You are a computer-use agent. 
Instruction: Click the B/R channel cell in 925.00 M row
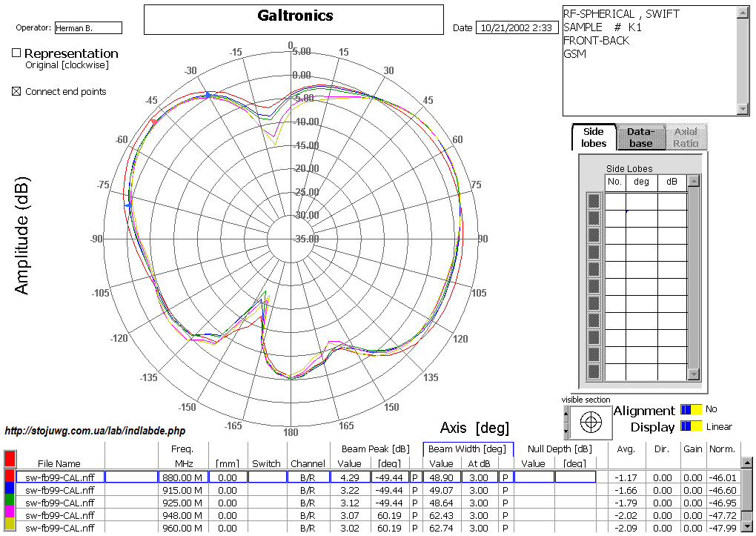(308, 503)
